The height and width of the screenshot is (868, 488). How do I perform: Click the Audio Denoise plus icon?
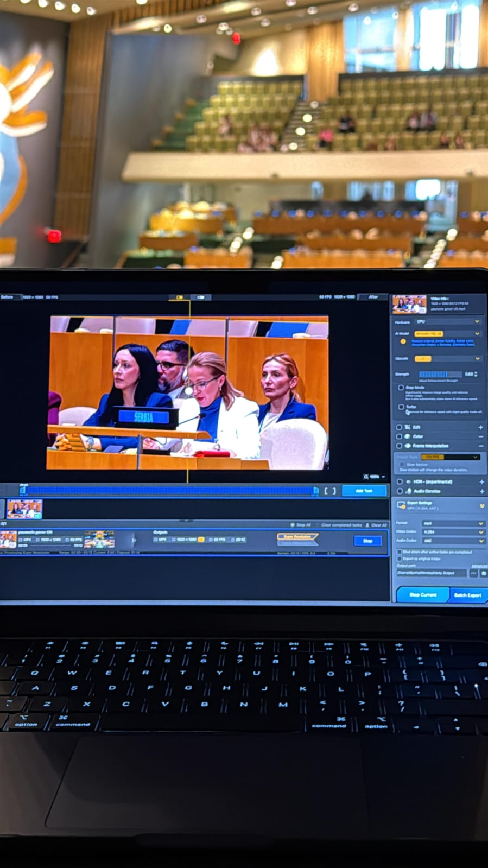tap(481, 491)
